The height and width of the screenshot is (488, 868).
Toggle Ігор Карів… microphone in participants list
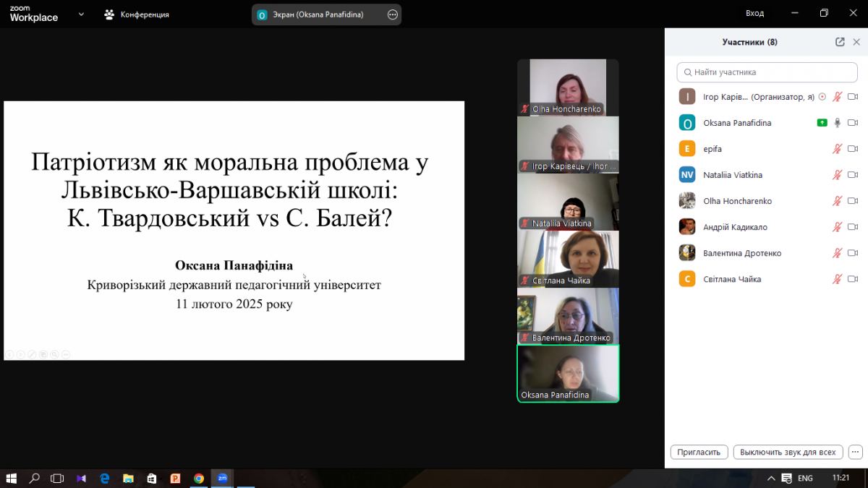pos(838,97)
